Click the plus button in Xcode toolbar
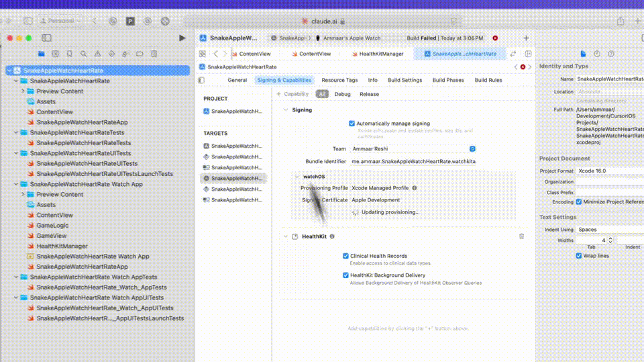 pos(526,38)
